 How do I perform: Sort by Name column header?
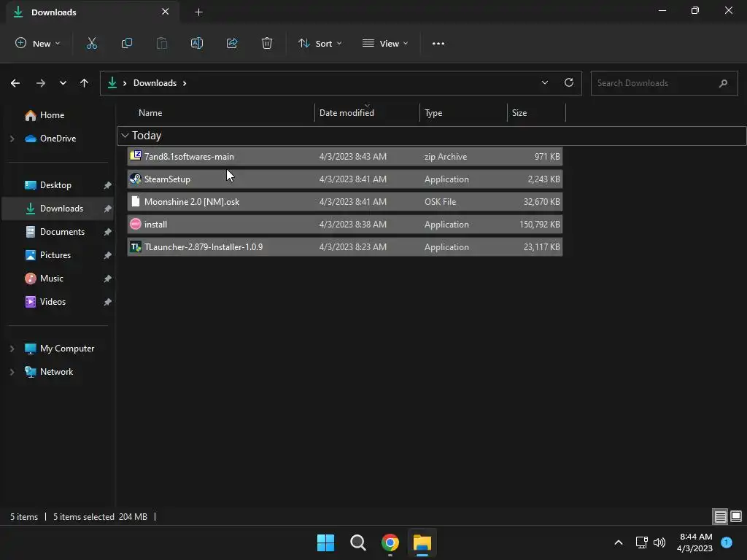pos(150,113)
